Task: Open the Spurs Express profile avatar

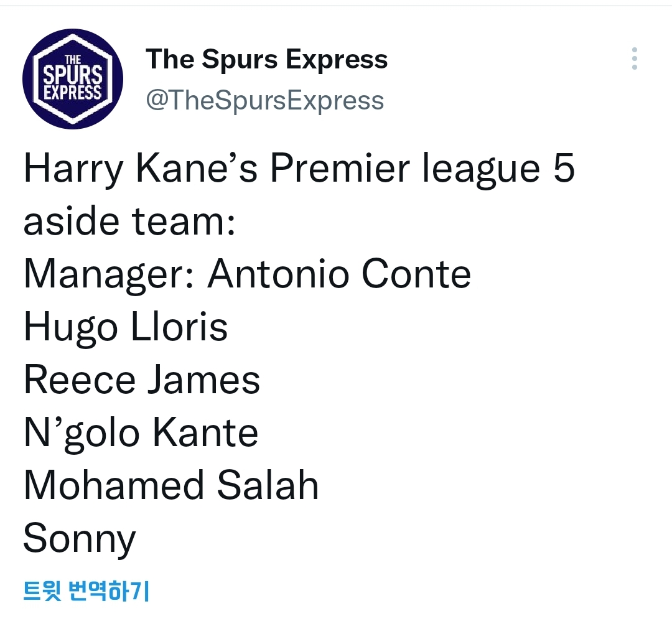Action: click(x=73, y=80)
